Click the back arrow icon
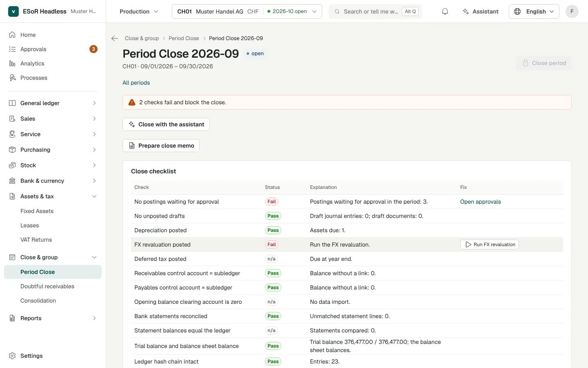Screen dimensions: 588x368 click(115, 38)
